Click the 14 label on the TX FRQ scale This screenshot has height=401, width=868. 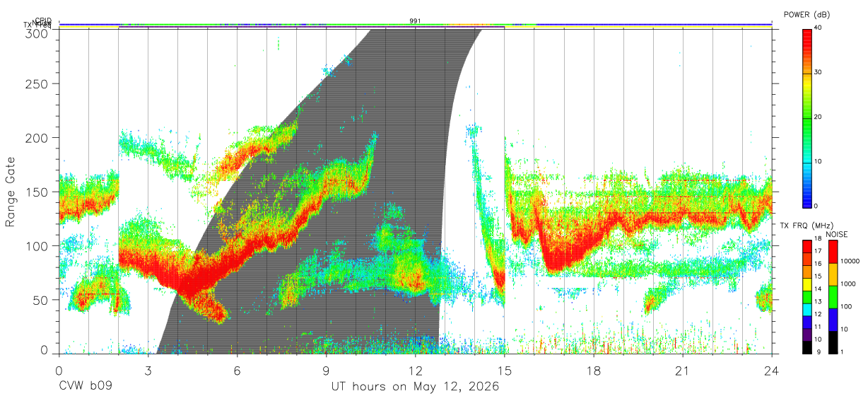pos(819,289)
